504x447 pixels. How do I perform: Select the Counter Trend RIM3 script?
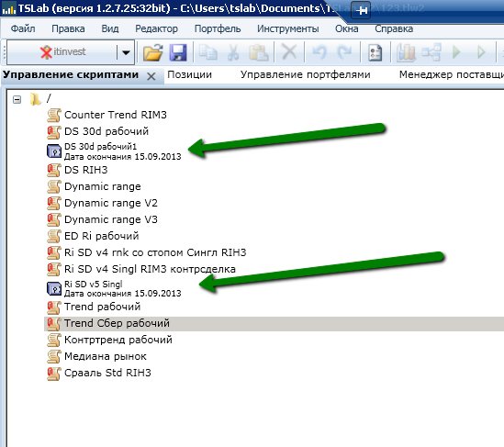point(116,115)
